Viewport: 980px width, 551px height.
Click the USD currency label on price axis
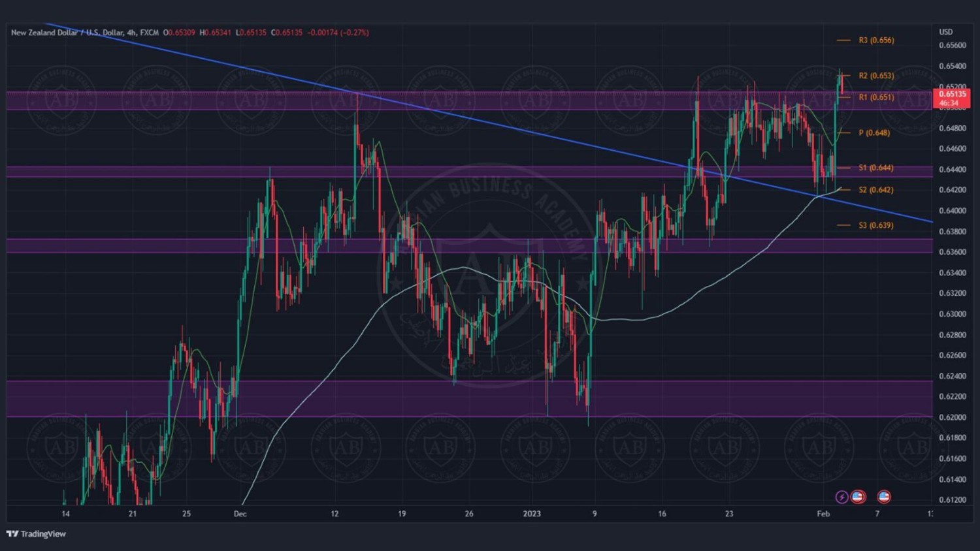(x=946, y=32)
